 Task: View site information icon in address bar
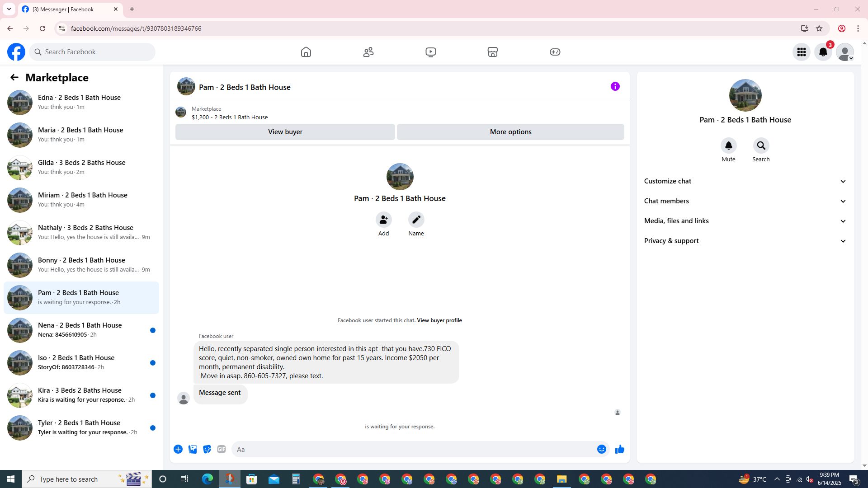click(x=61, y=28)
